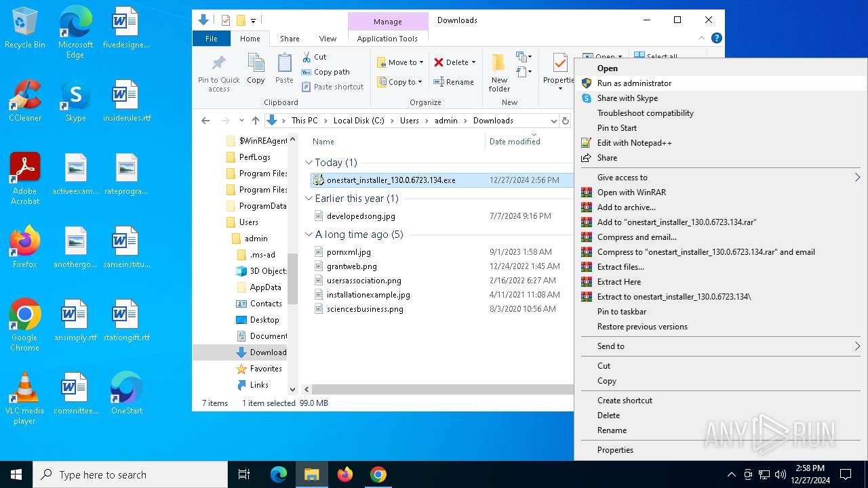The image size is (868, 488).
Task: Click the Rename ribbon button
Action: (454, 82)
